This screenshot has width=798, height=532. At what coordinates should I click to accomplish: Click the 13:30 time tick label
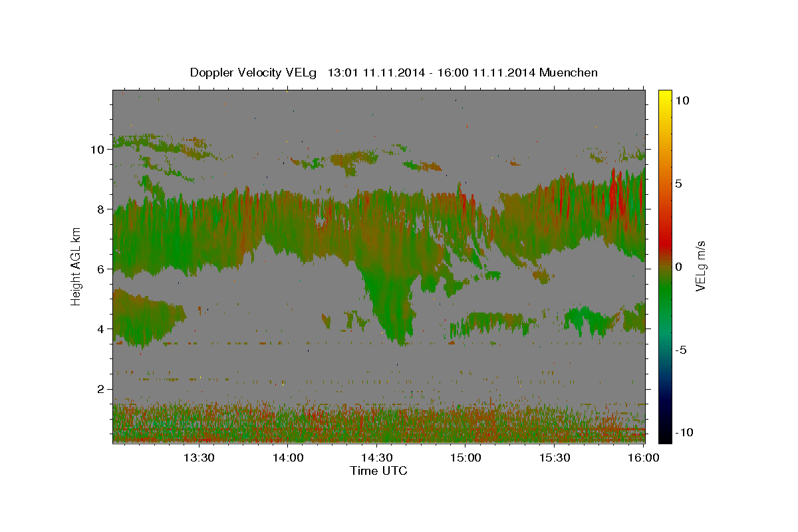click(x=199, y=458)
